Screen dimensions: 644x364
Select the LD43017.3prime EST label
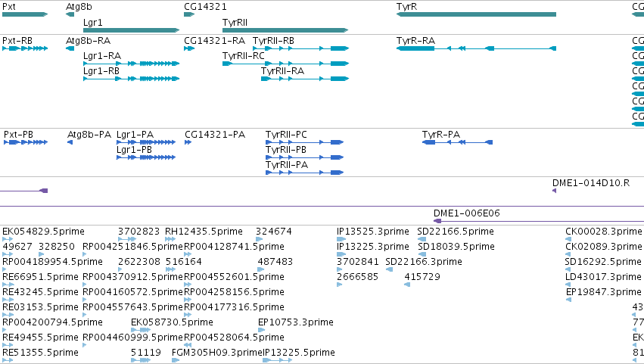coord(603,277)
